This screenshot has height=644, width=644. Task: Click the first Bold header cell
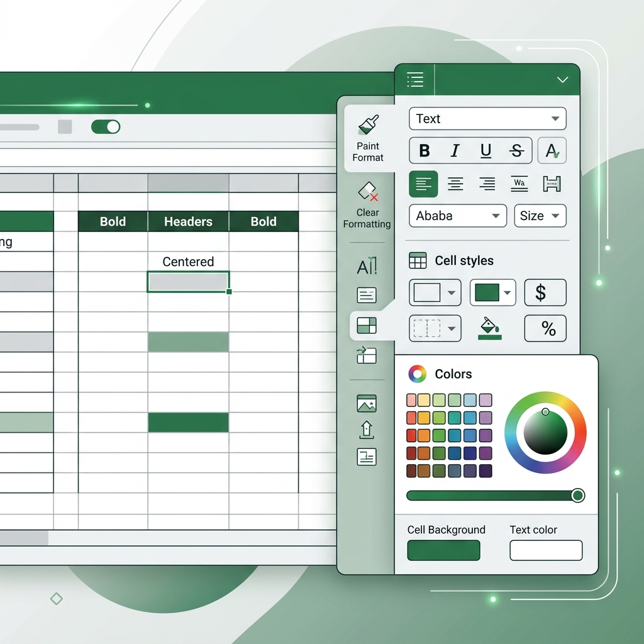[113, 221]
